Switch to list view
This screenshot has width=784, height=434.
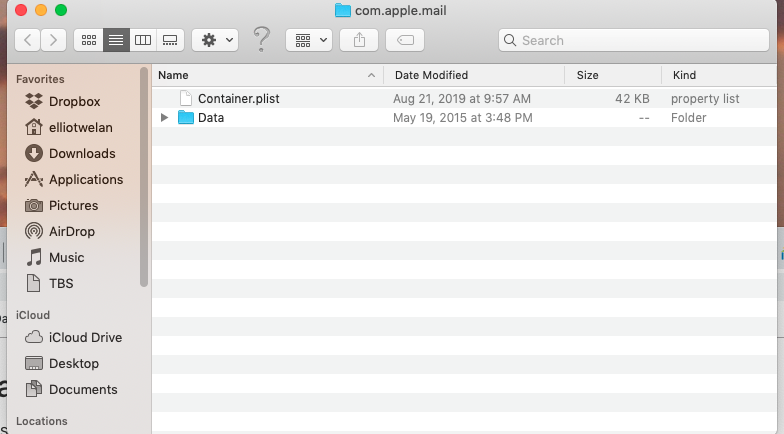pyautogui.click(x=116, y=40)
